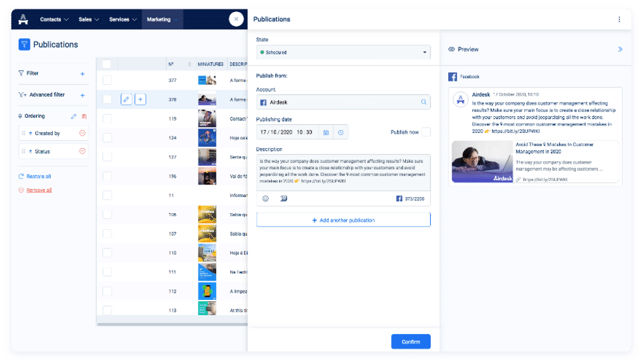
Task: Open the Marketing dropdown menu
Action: pos(162,19)
